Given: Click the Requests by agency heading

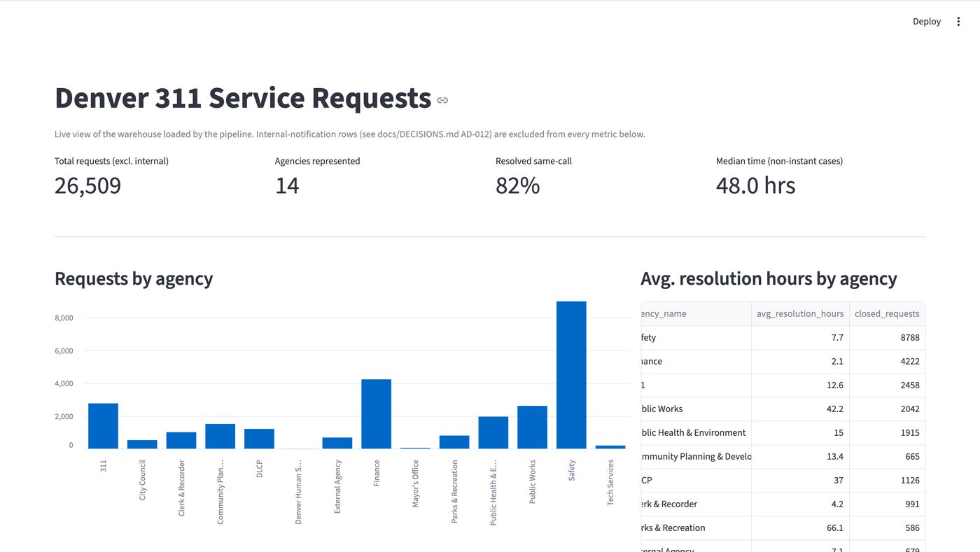Looking at the screenshot, I should 134,278.
